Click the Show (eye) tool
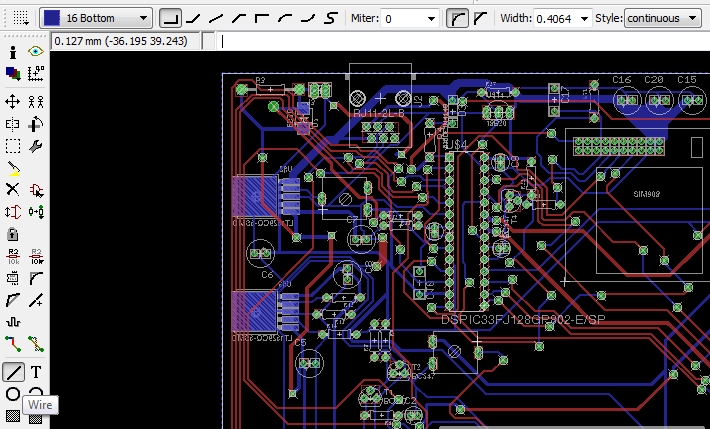The image size is (710, 429). pos(36,51)
